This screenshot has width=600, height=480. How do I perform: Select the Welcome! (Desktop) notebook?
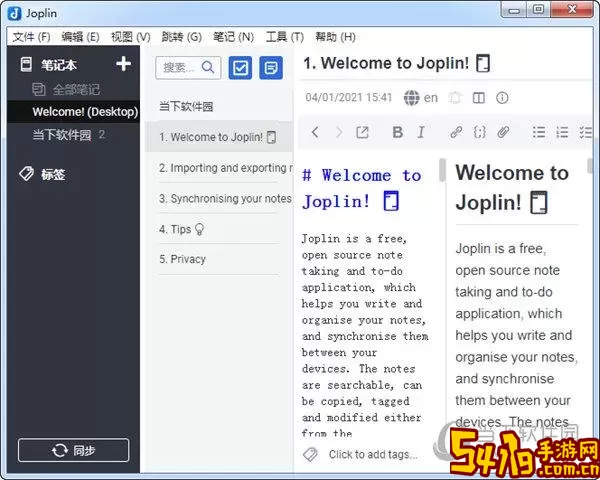coord(73,112)
